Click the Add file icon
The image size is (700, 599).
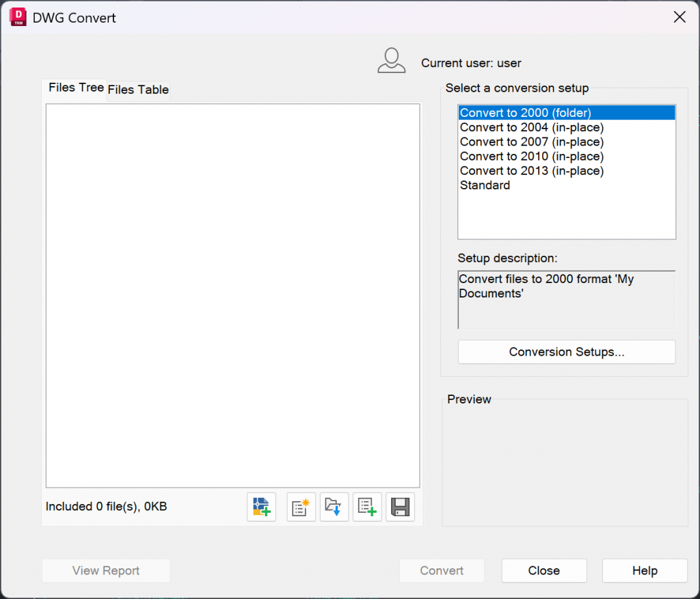(x=262, y=507)
